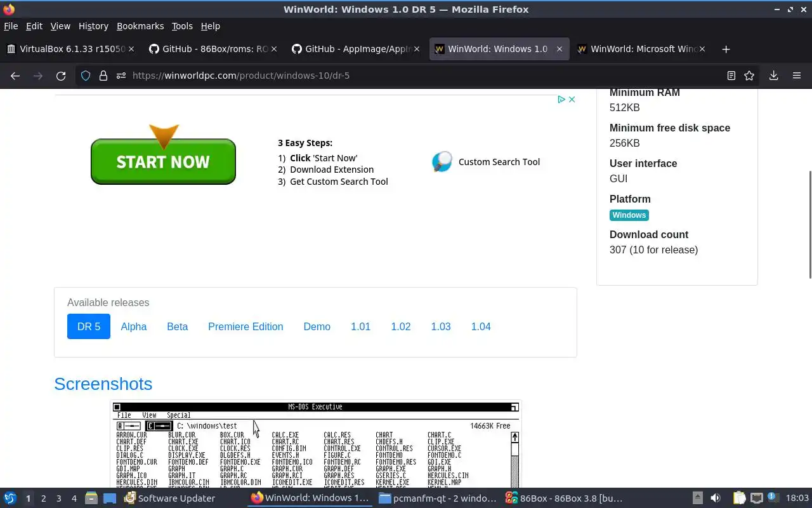
Task: Open the Edit menu
Action: [x=34, y=26]
